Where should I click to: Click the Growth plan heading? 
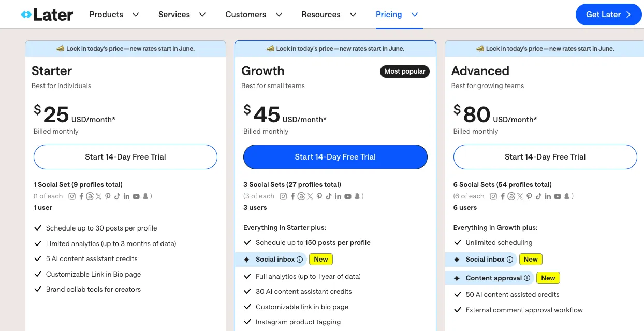263,71
